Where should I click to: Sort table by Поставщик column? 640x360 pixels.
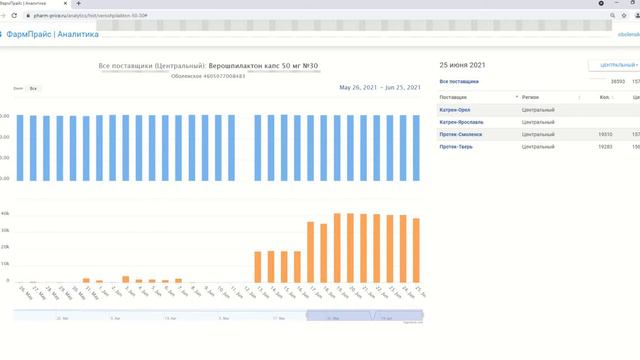[453, 98]
